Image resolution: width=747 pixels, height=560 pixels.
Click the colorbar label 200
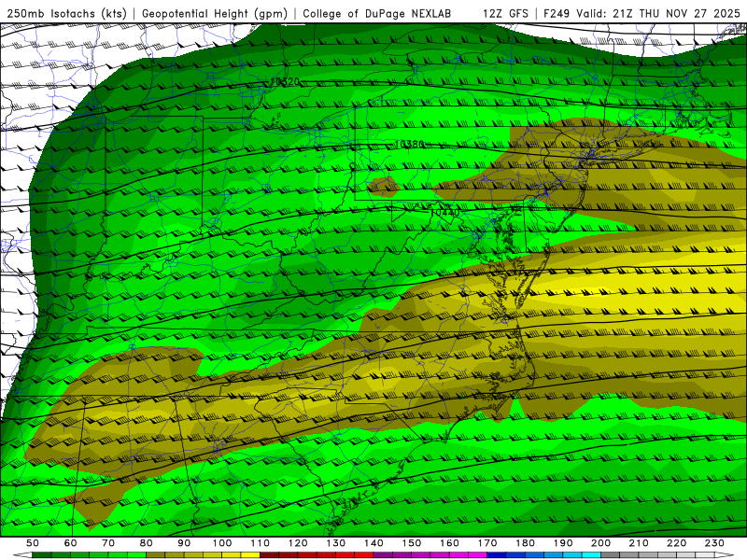(600, 543)
